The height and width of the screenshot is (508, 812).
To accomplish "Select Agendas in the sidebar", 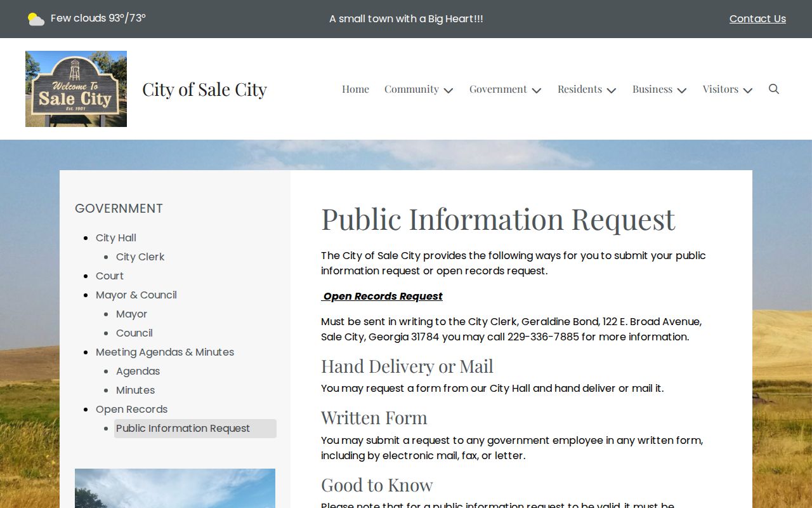I will (x=138, y=371).
